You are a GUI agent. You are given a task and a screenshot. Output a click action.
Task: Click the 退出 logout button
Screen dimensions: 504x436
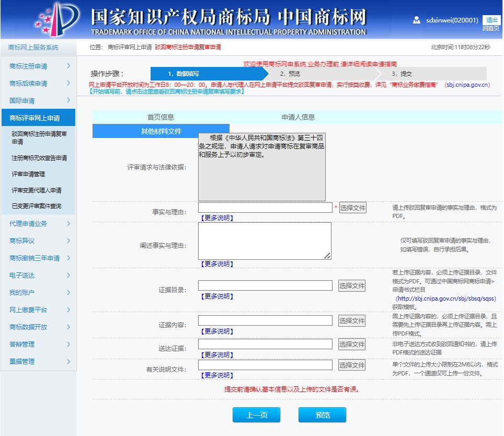[491, 19]
